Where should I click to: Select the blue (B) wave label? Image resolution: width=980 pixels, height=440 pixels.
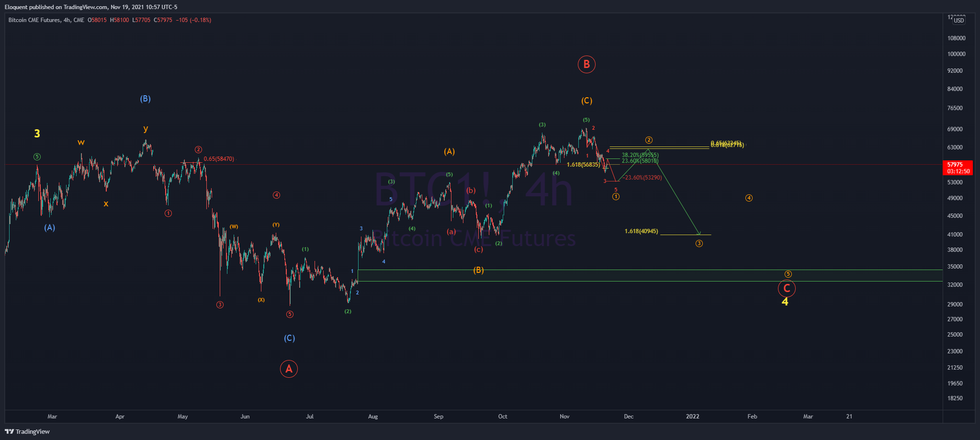point(145,99)
